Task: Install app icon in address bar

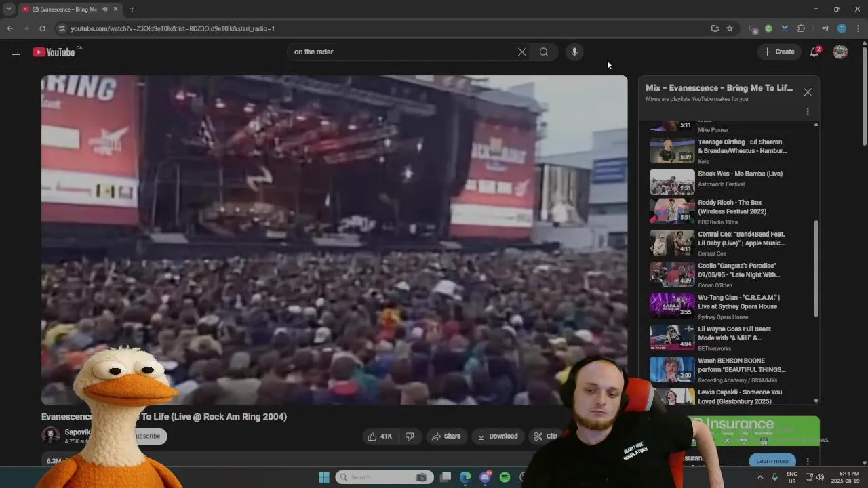Action: click(715, 28)
